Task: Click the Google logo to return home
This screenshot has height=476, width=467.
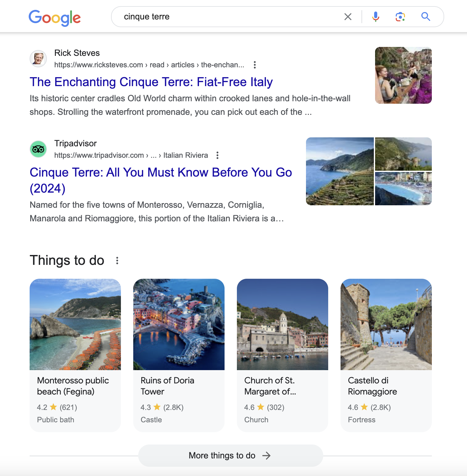Action: click(x=55, y=18)
